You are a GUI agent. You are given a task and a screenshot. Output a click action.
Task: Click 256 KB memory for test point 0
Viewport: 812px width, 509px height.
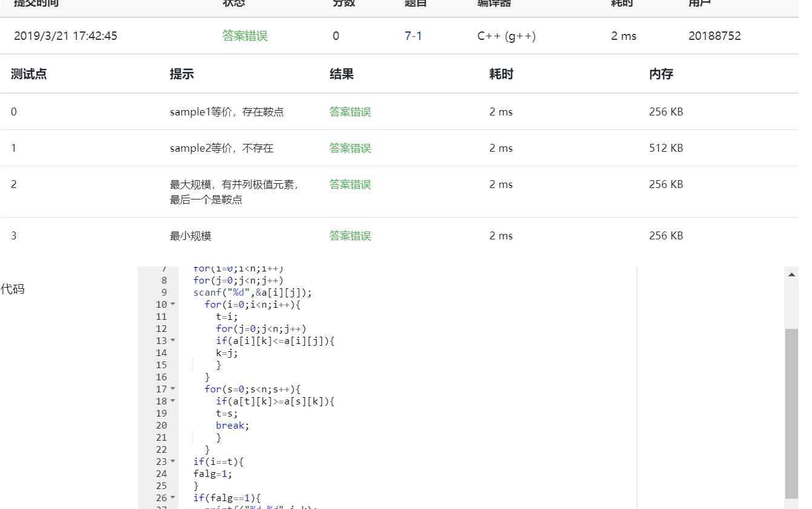click(666, 112)
